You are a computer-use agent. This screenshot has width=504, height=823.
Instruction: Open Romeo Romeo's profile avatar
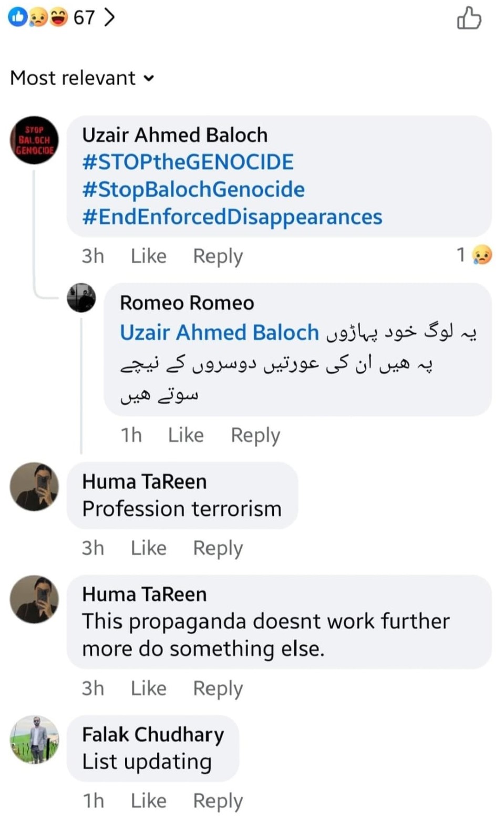[81, 298]
